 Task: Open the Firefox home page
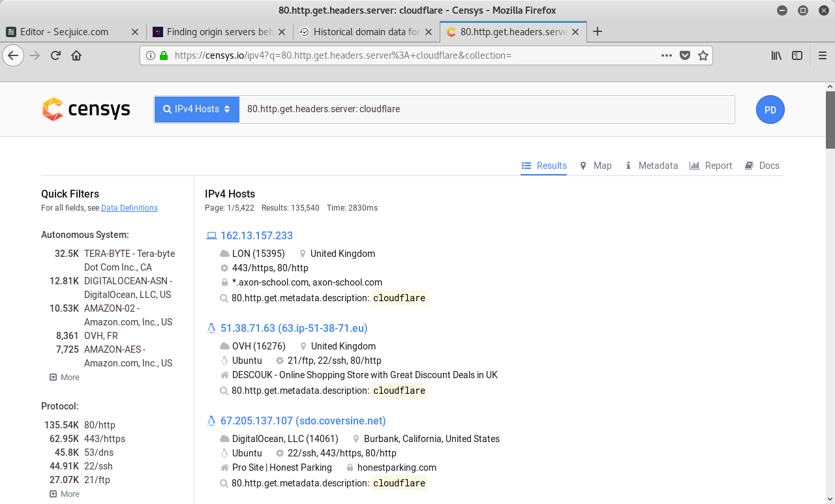coord(76,55)
